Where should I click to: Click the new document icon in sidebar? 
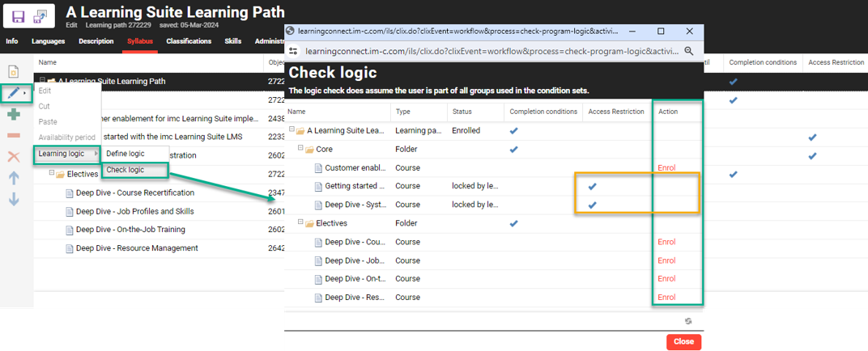click(14, 72)
